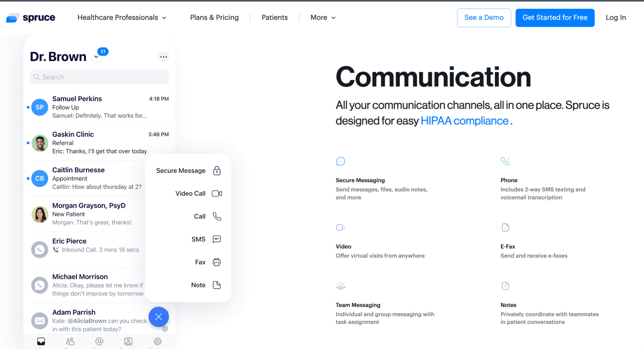644x349 pixels.
Task: Open HIPAA compliance link
Action: point(464,121)
